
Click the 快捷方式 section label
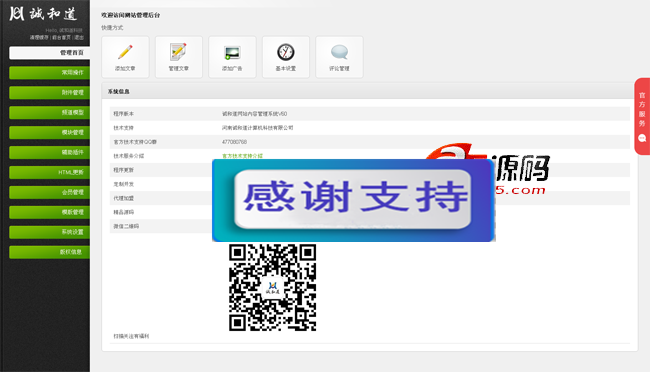click(112, 28)
